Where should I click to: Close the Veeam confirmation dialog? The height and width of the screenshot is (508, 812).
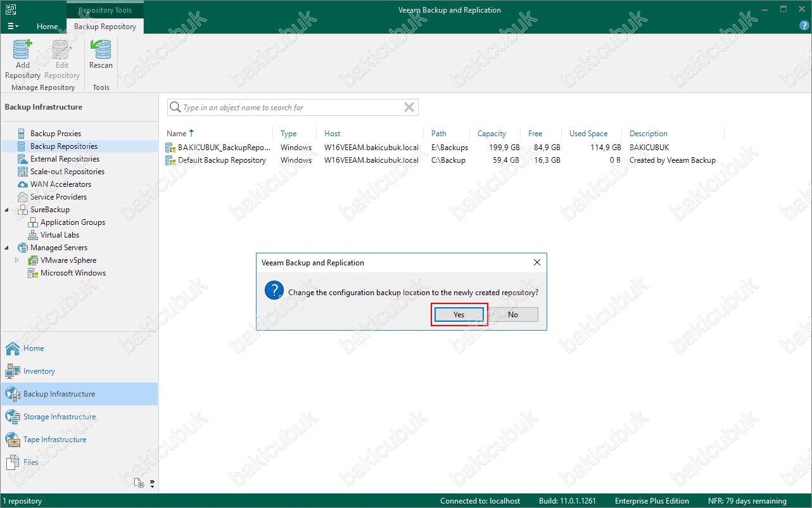coord(537,262)
